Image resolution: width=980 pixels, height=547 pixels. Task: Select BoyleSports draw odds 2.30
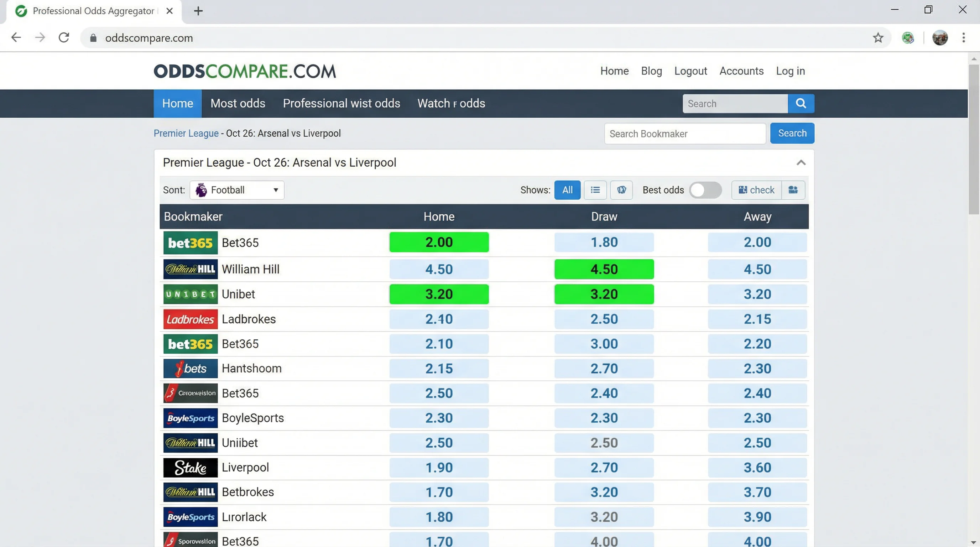point(604,418)
